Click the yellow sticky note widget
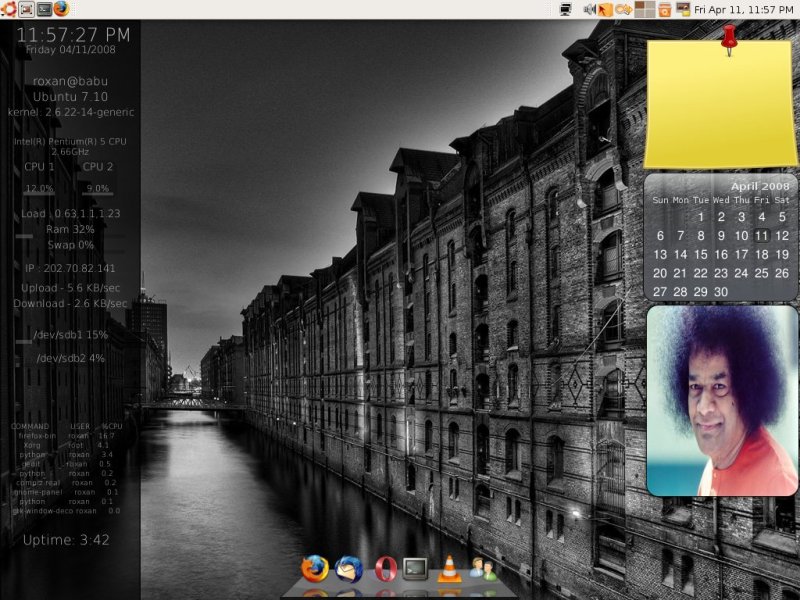The height and width of the screenshot is (600, 800). click(721, 105)
